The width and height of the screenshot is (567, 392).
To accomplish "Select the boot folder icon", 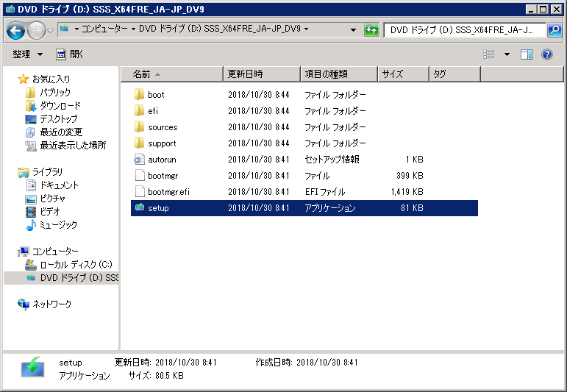I will click(139, 94).
